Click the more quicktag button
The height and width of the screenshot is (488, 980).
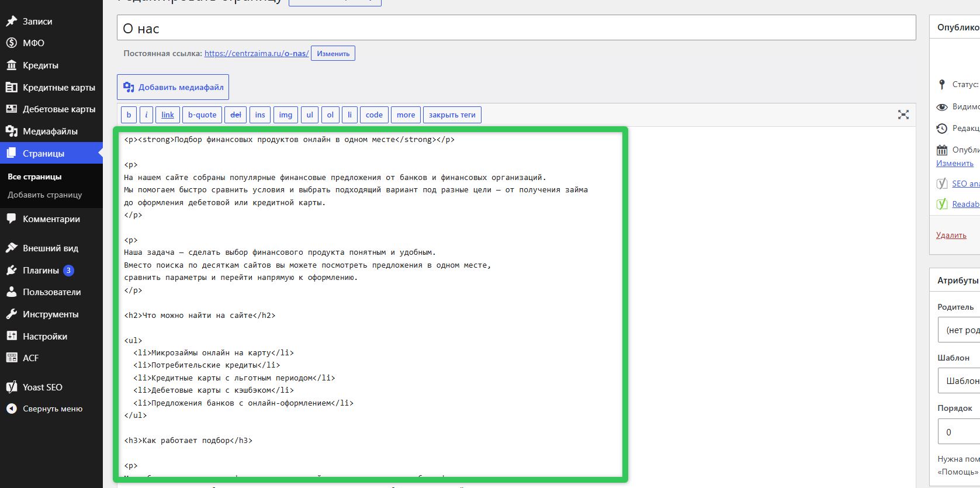coord(406,115)
